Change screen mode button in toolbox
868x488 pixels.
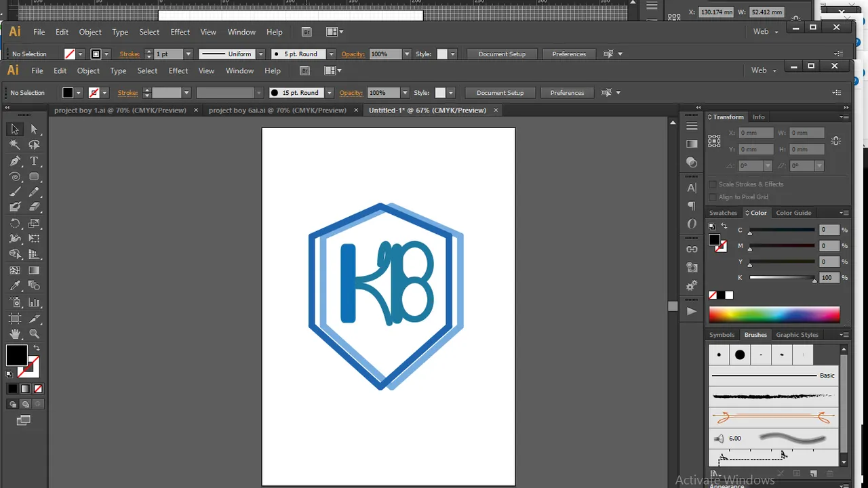(x=24, y=421)
